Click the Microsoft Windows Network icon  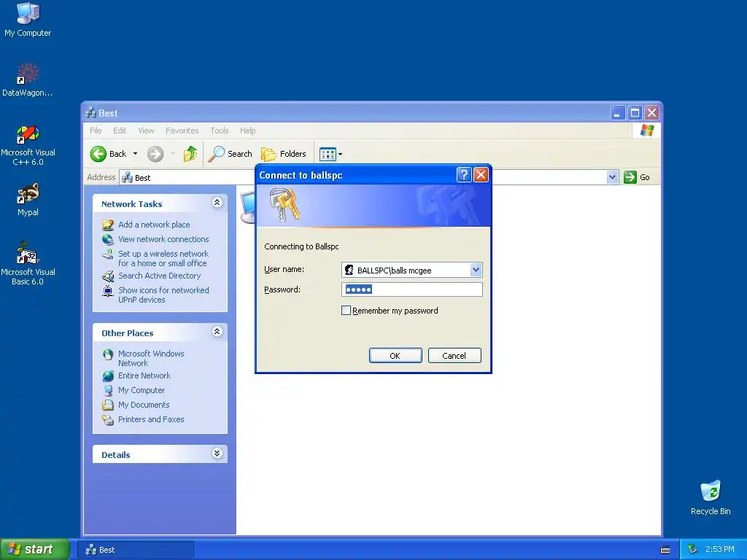pyautogui.click(x=108, y=354)
